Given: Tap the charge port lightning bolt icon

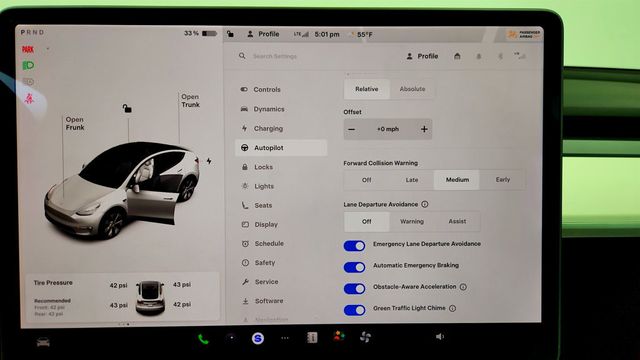Looking at the screenshot, I should 209,161.
